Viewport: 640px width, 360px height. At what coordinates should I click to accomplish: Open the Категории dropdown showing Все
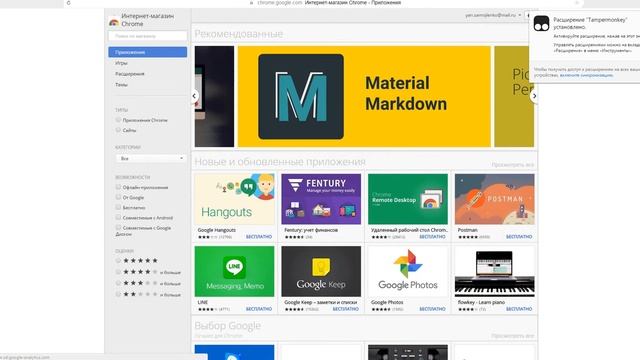(x=151, y=158)
